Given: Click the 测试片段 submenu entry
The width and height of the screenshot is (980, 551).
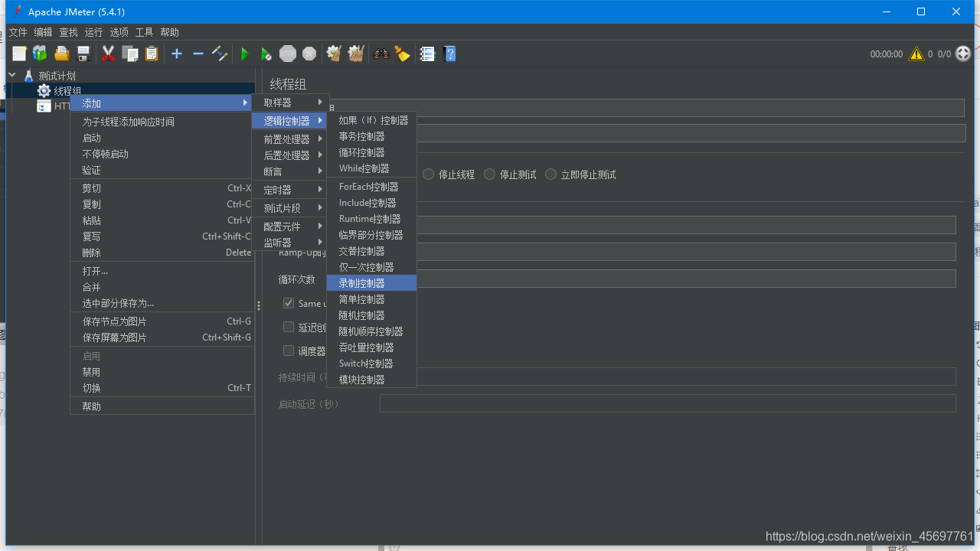Looking at the screenshot, I should (x=291, y=208).
